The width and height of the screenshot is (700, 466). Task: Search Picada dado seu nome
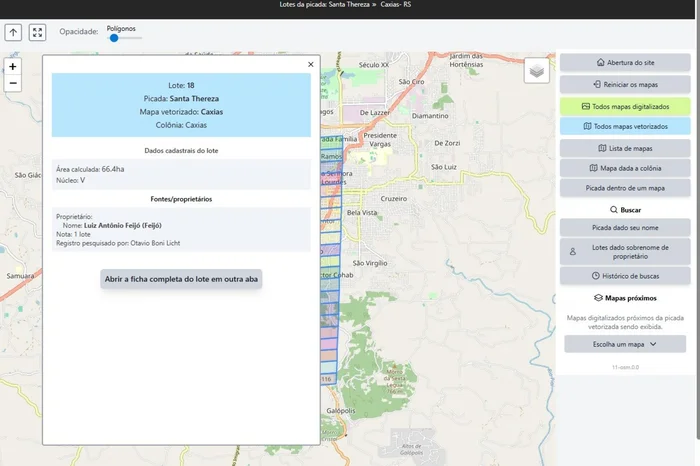tap(625, 228)
